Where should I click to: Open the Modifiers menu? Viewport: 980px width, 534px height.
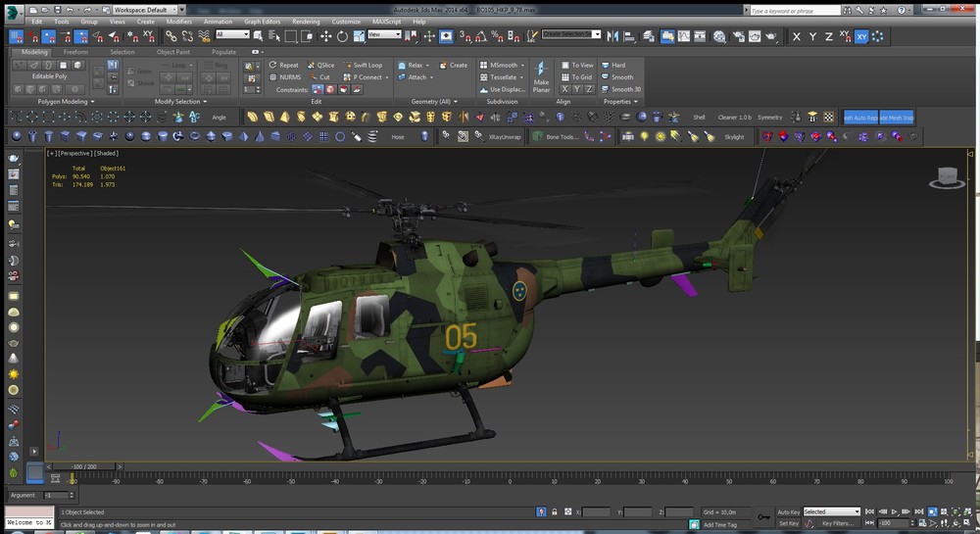point(178,21)
